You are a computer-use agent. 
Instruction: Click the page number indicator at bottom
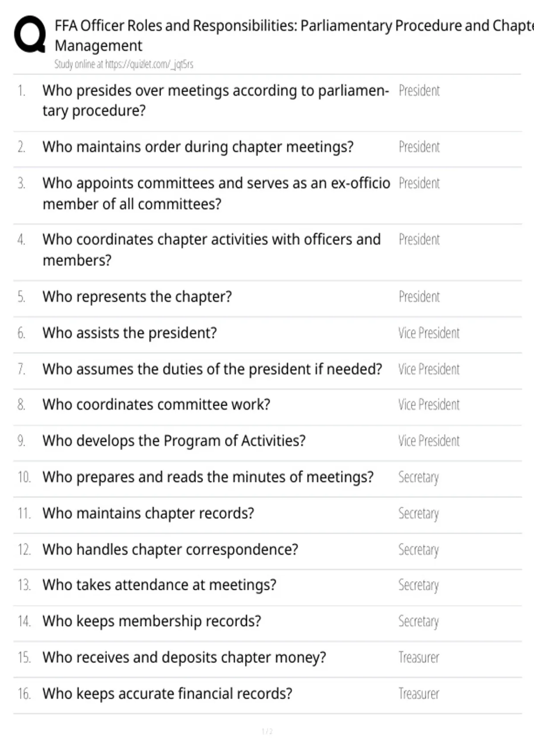(267, 731)
